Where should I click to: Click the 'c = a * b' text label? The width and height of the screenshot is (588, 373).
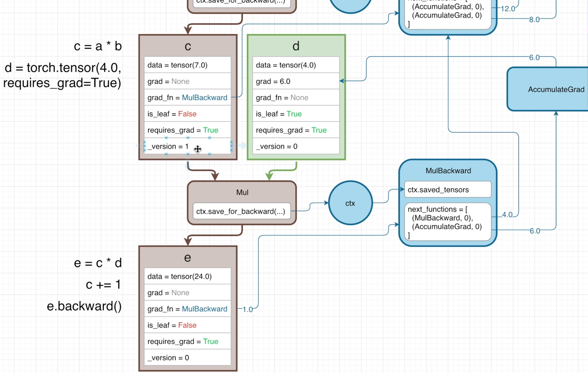coord(98,46)
